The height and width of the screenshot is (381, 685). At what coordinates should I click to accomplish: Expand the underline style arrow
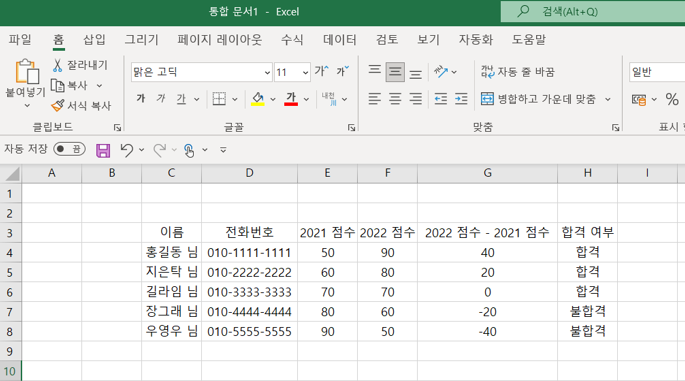[x=197, y=100]
